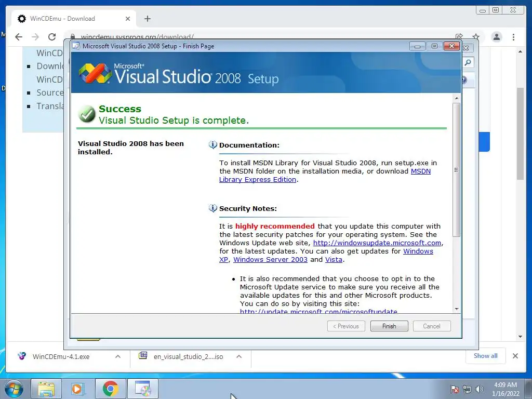
Task: Expand options for en_visual_studio iso download
Action: (239, 356)
